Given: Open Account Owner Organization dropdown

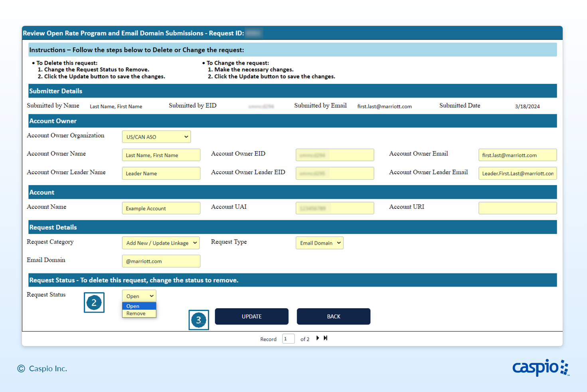Looking at the screenshot, I should click(x=156, y=137).
